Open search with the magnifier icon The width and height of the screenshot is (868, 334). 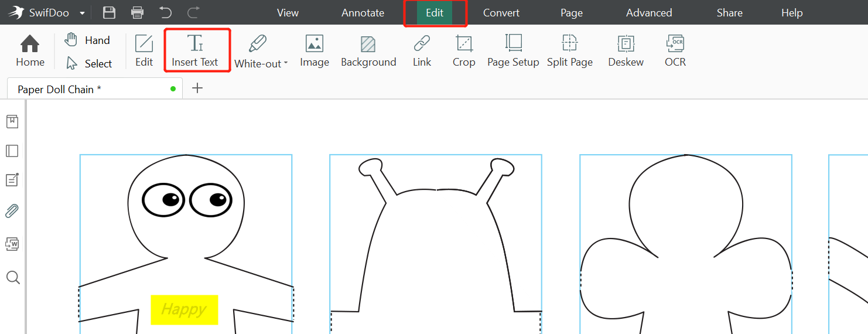point(13,277)
